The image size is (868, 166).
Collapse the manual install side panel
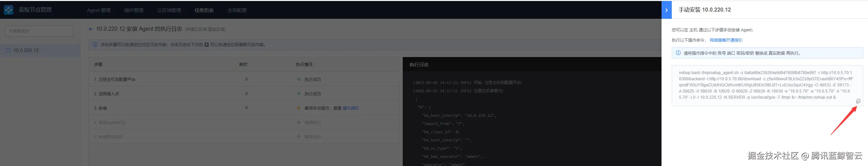(x=667, y=10)
